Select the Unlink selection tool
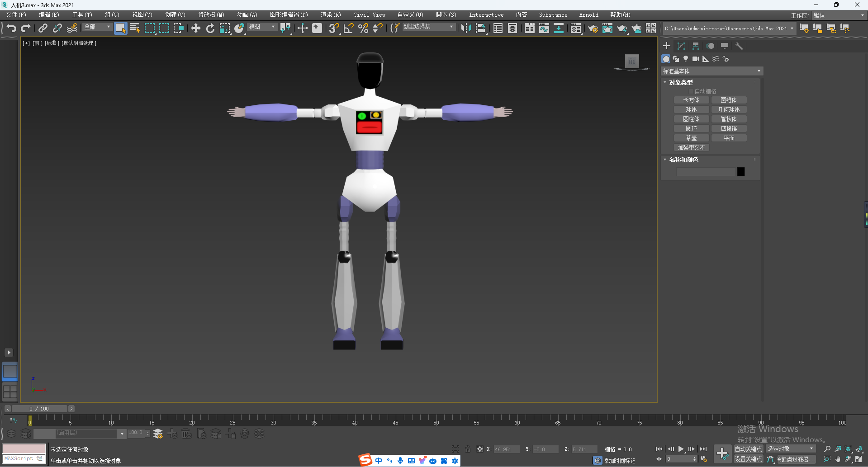Viewport: 868px width, 467px height. click(57, 28)
